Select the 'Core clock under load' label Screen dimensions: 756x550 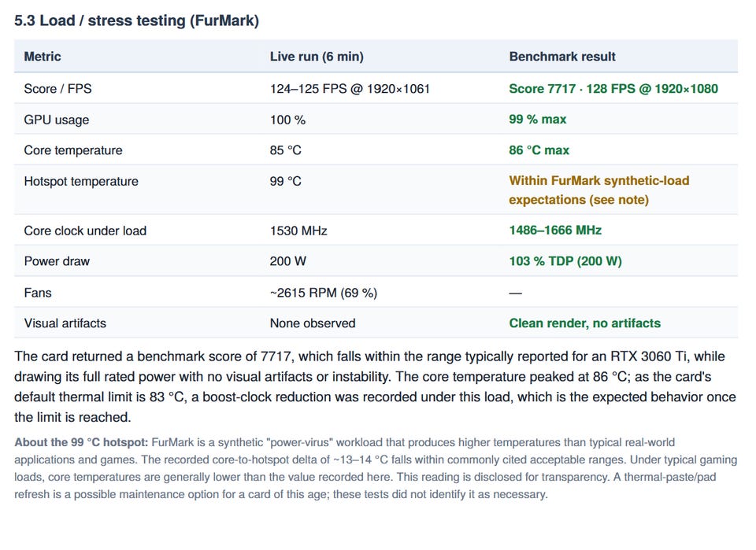(85, 231)
